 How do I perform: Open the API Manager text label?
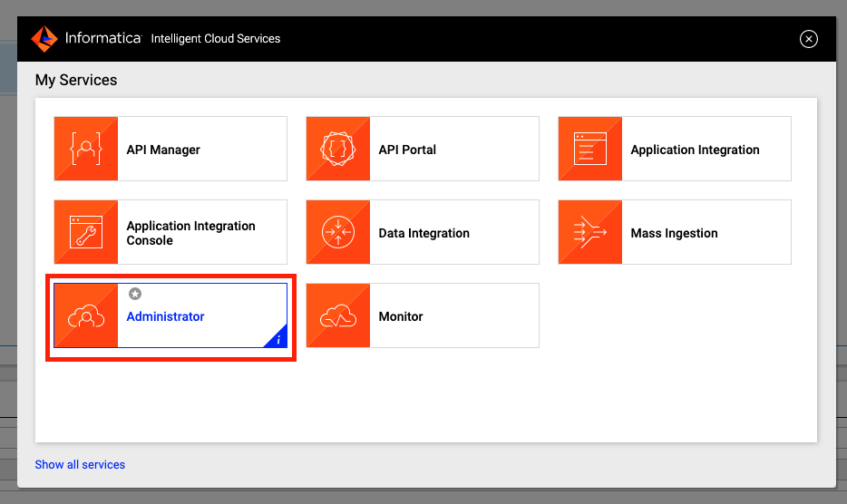(x=163, y=150)
